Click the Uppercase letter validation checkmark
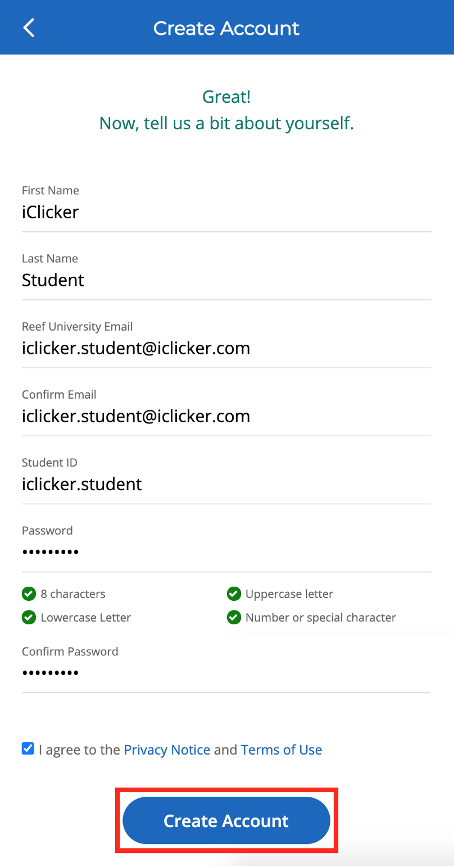454x868 pixels. [x=234, y=593]
